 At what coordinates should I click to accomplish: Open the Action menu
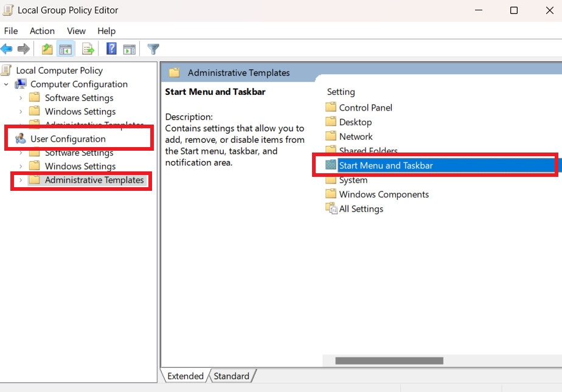tap(42, 31)
